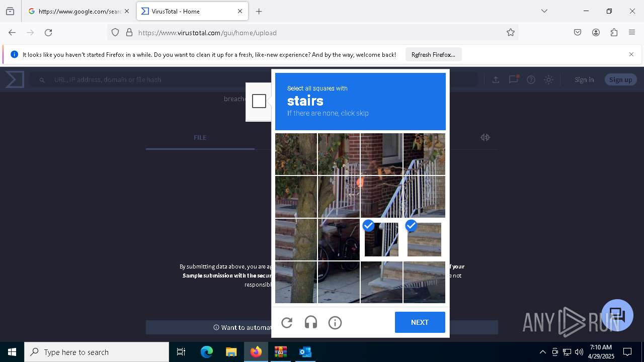Open File Explorer from taskbar
644x362 pixels.
(231, 352)
